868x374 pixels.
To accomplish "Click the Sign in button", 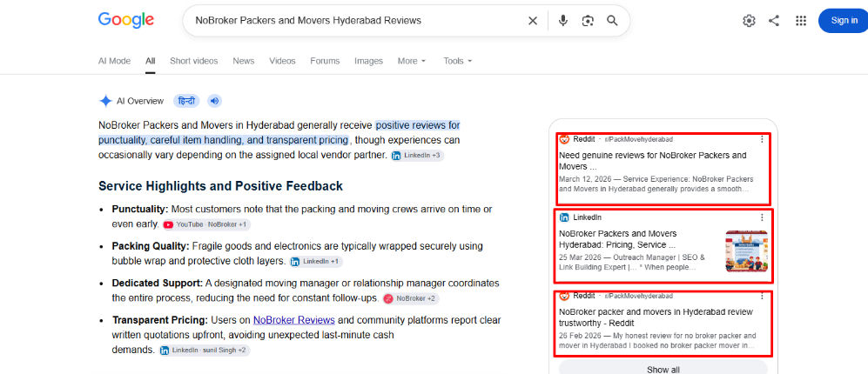I will (843, 21).
